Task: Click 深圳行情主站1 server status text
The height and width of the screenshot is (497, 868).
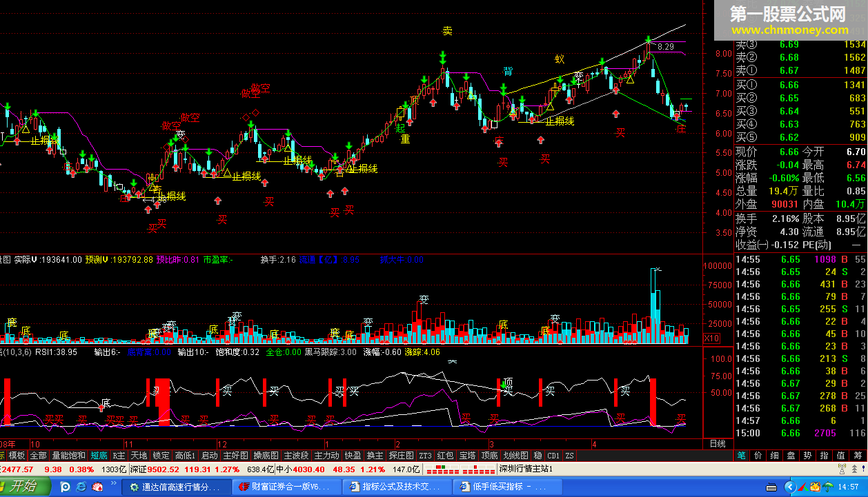Action: click(x=525, y=469)
